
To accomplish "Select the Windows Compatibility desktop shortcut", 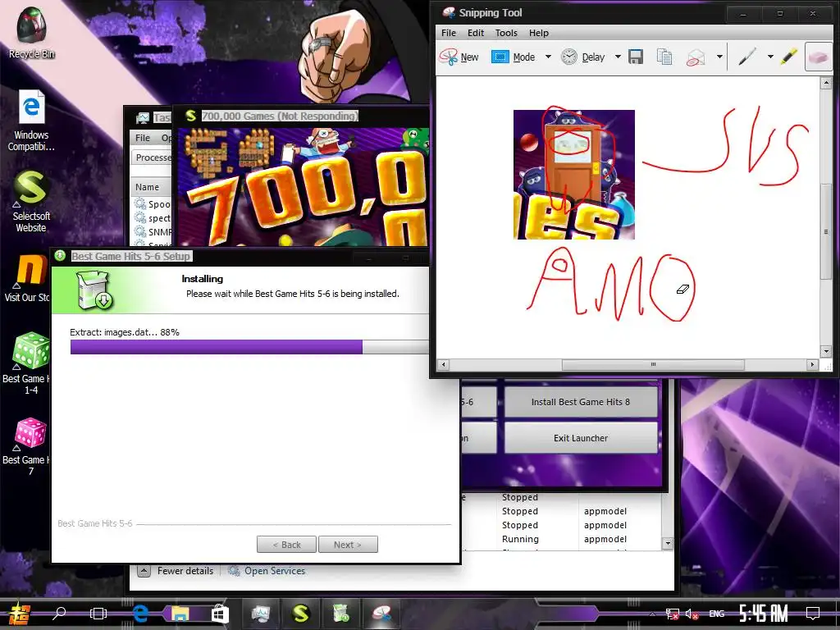I will 31,121.
